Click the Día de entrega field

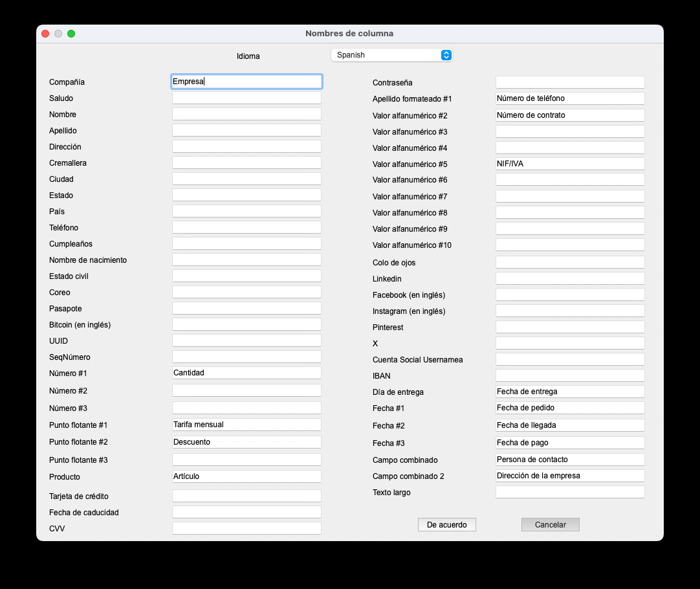[570, 392]
